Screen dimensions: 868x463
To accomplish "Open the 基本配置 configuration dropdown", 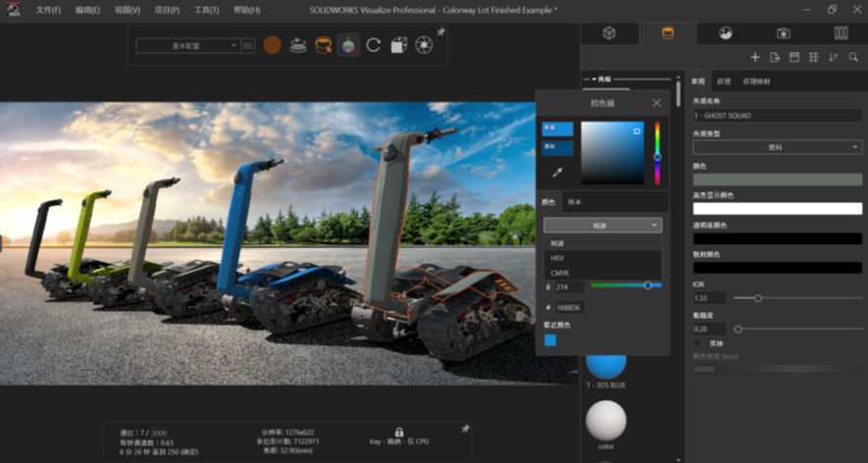I will pos(187,45).
